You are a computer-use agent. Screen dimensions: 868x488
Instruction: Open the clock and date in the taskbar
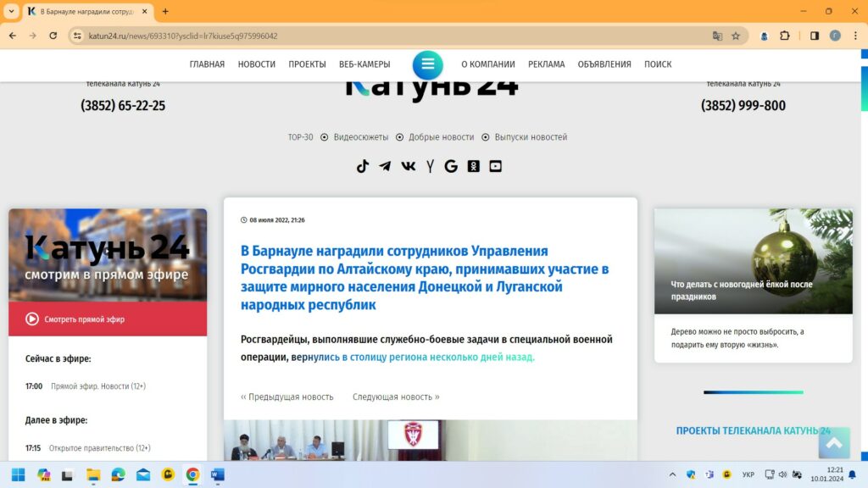tap(827, 474)
